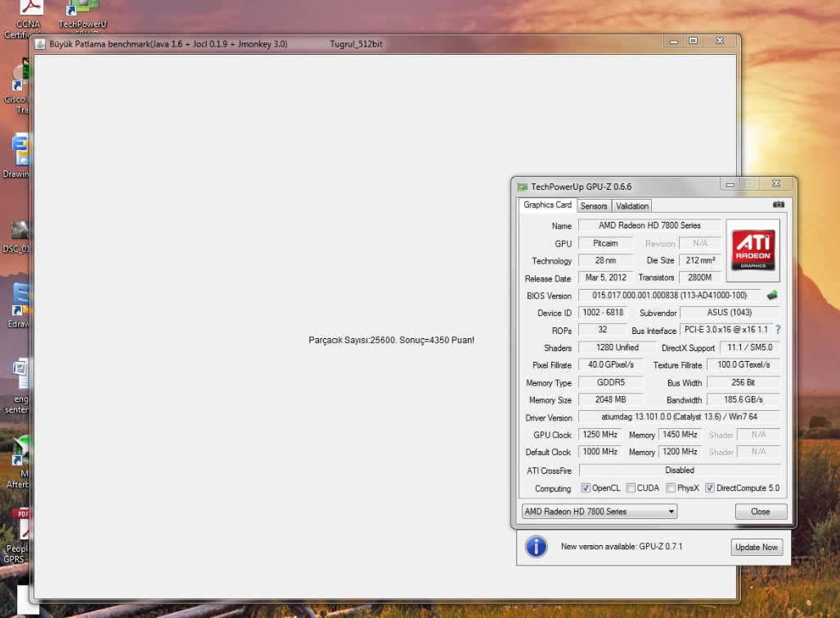The image size is (840, 618).
Task: Click the Bus Interface question mark icon
Action: coord(778,330)
